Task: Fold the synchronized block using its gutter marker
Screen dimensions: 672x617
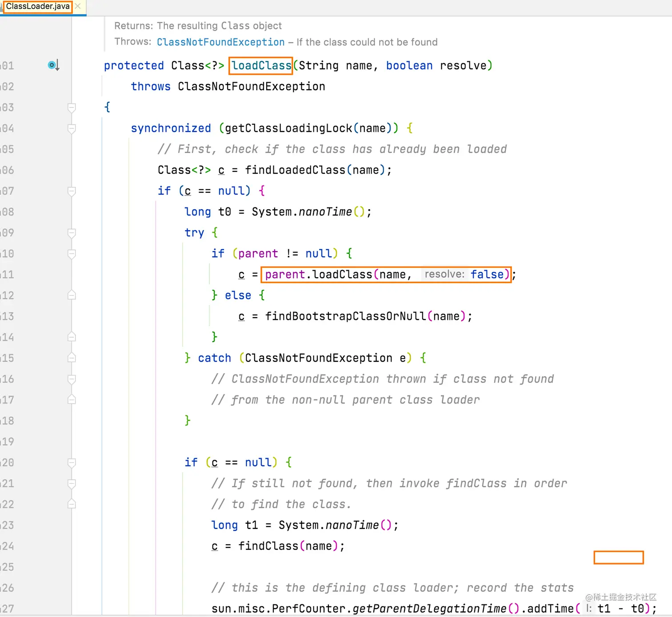Action: click(x=72, y=128)
